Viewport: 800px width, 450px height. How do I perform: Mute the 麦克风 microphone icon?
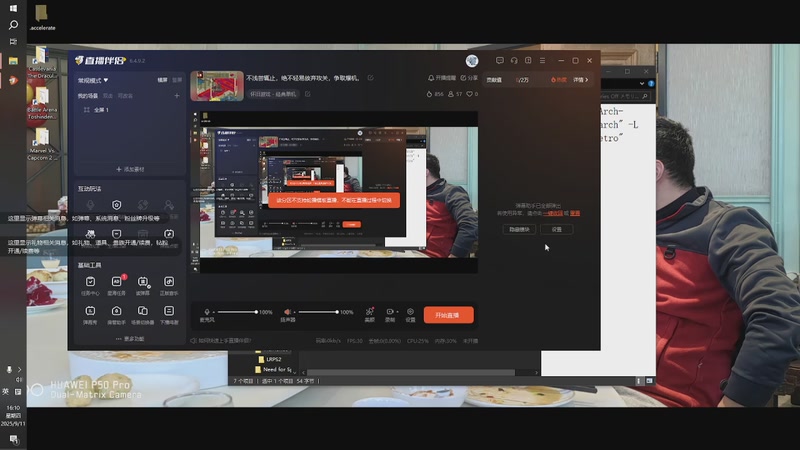click(x=207, y=312)
